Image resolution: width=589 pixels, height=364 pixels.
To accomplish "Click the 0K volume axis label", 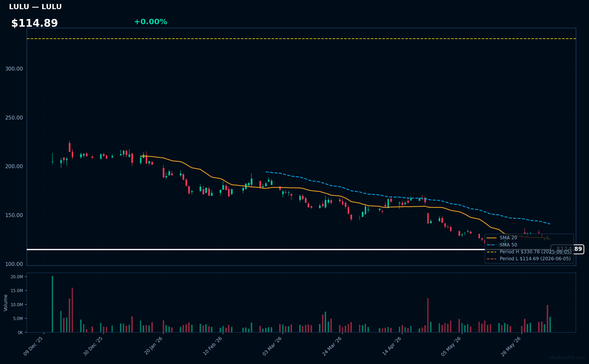I will click(x=20, y=333).
